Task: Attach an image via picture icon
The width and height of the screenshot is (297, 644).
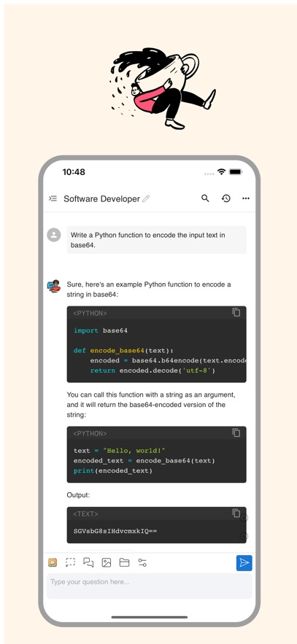Action: click(107, 562)
